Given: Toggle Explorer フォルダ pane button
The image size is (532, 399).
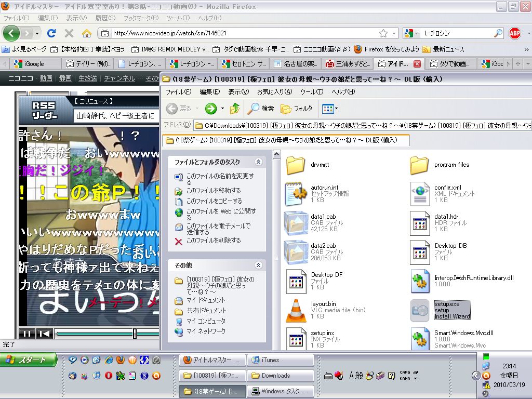Looking at the screenshot, I should pyautogui.click(x=297, y=109).
